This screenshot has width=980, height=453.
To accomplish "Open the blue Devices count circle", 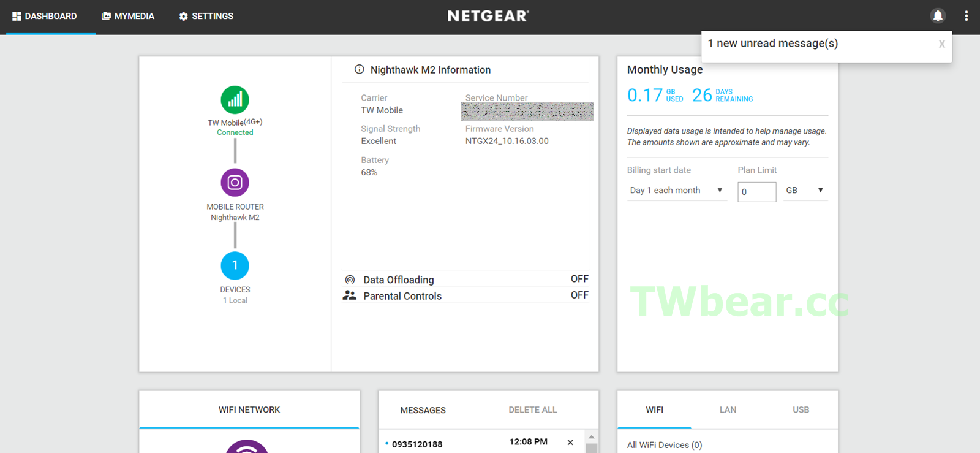I will (x=235, y=265).
